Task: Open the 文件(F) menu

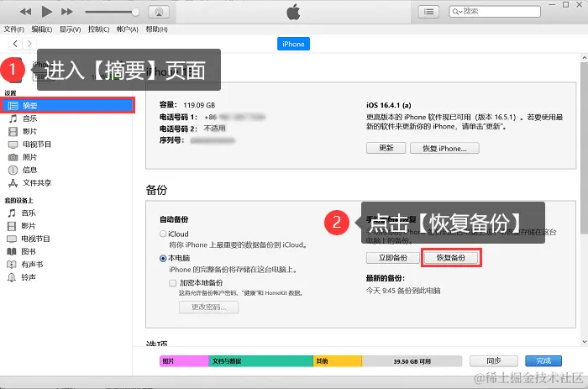Action: click(x=14, y=29)
